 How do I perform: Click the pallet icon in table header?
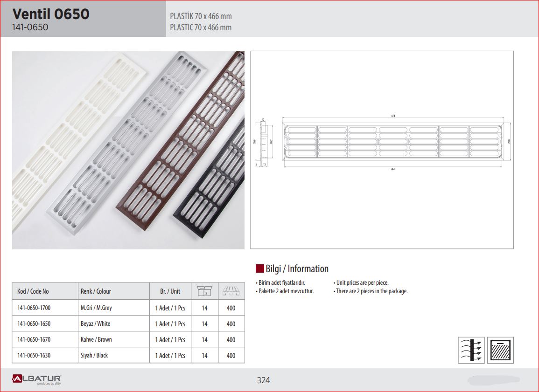(231, 291)
